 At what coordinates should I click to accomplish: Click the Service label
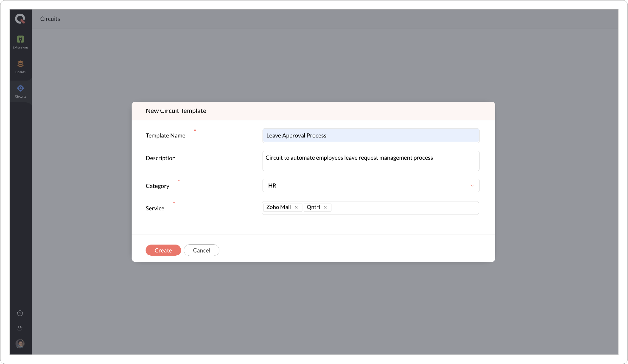(x=155, y=208)
